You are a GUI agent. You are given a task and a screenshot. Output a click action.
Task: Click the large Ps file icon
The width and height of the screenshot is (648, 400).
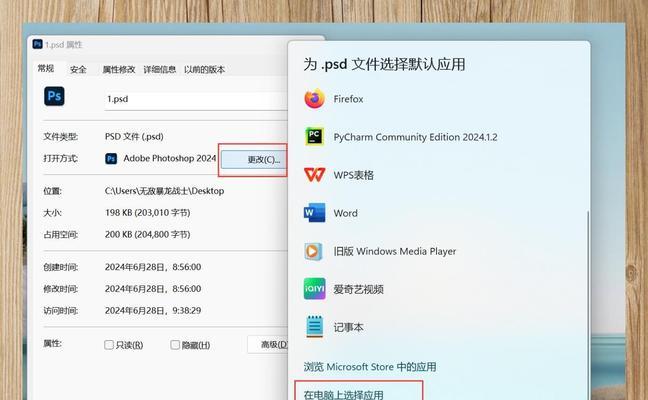tap(54, 96)
